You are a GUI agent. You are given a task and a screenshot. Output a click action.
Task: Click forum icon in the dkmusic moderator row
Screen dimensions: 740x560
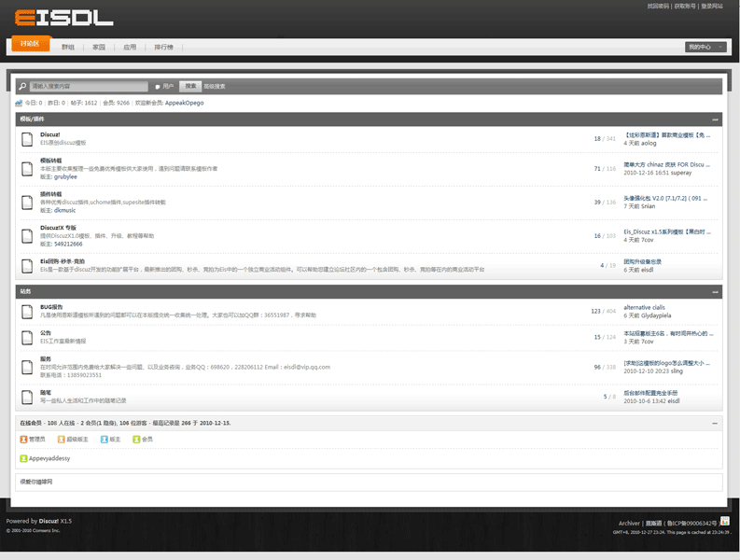pyautogui.click(x=27, y=203)
